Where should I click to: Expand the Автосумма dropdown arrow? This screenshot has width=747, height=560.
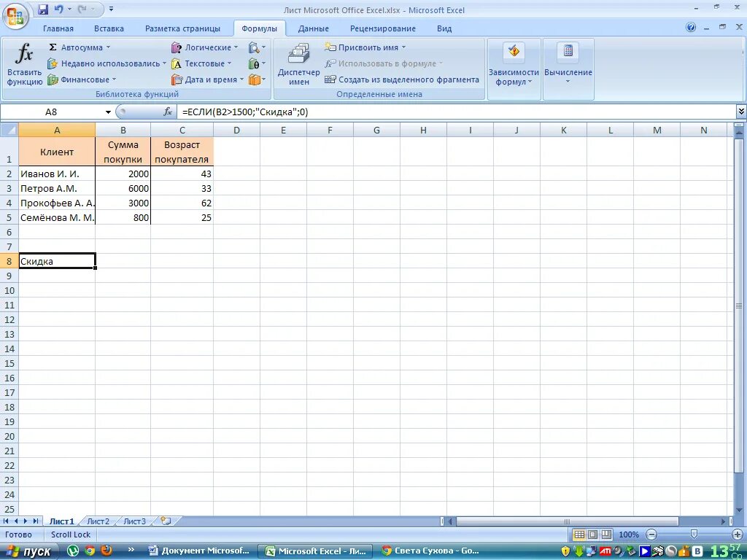108,47
